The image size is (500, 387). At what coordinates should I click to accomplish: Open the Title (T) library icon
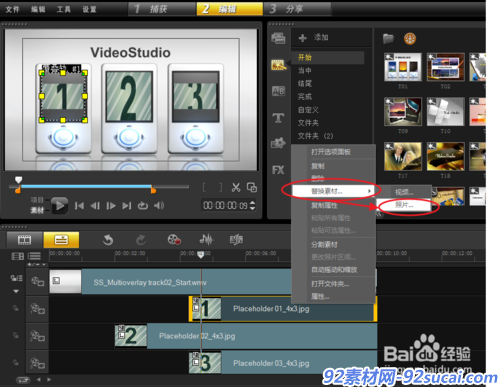tap(278, 118)
